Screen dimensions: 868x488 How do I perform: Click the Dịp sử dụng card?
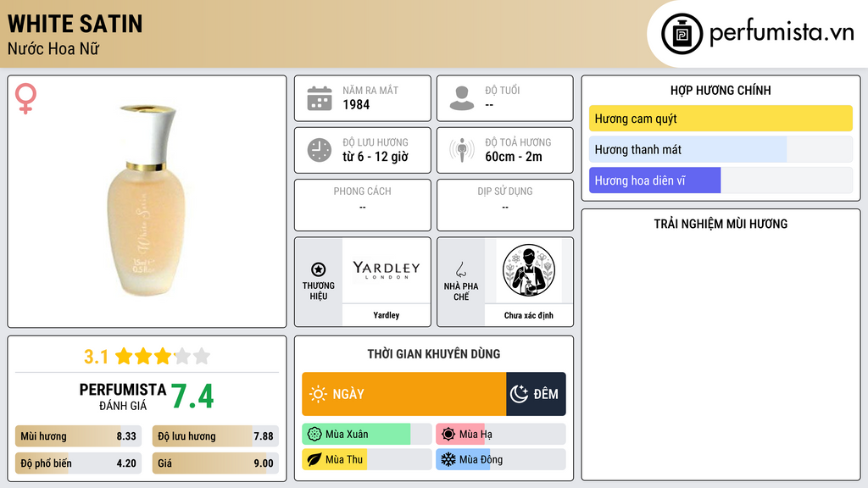505,205
